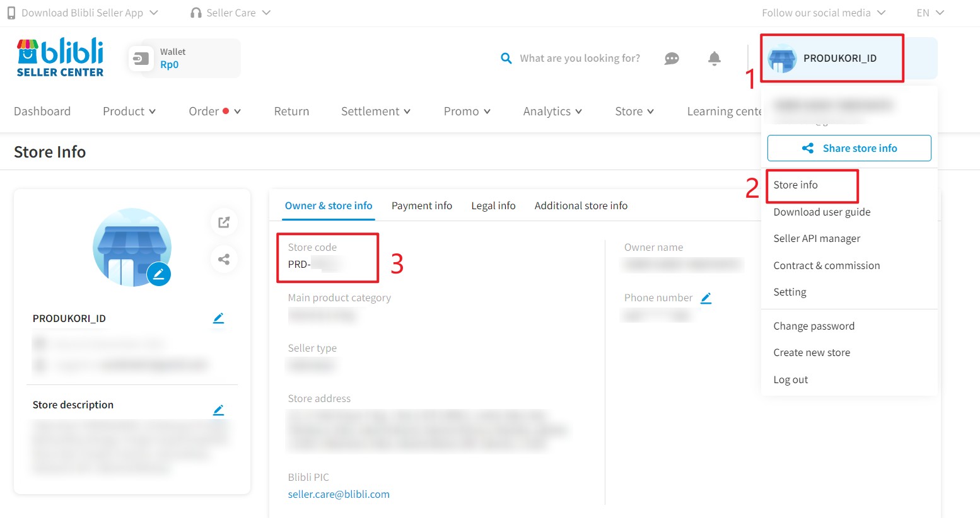Click the Store code PRD- value
Screen dimensions: 980x518
tap(313, 265)
